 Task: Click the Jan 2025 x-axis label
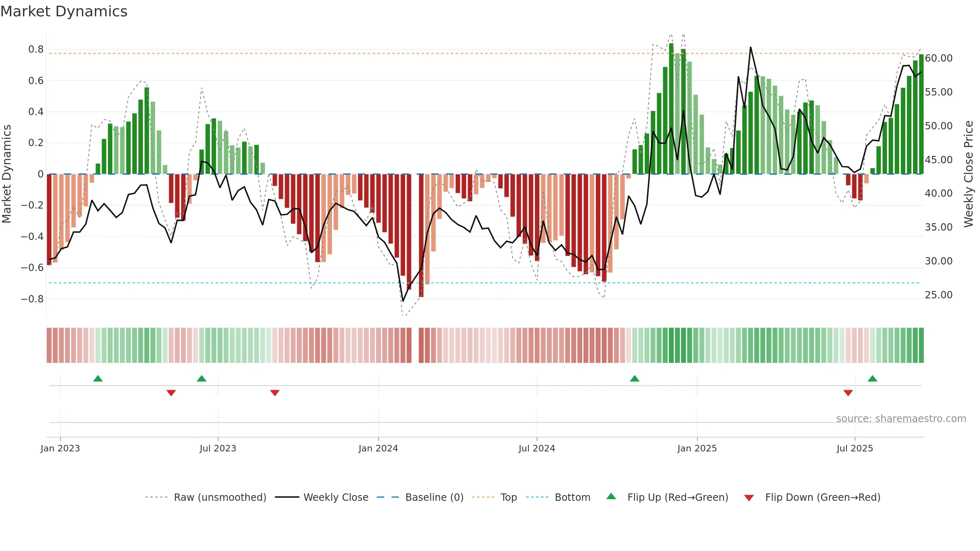click(697, 448)
